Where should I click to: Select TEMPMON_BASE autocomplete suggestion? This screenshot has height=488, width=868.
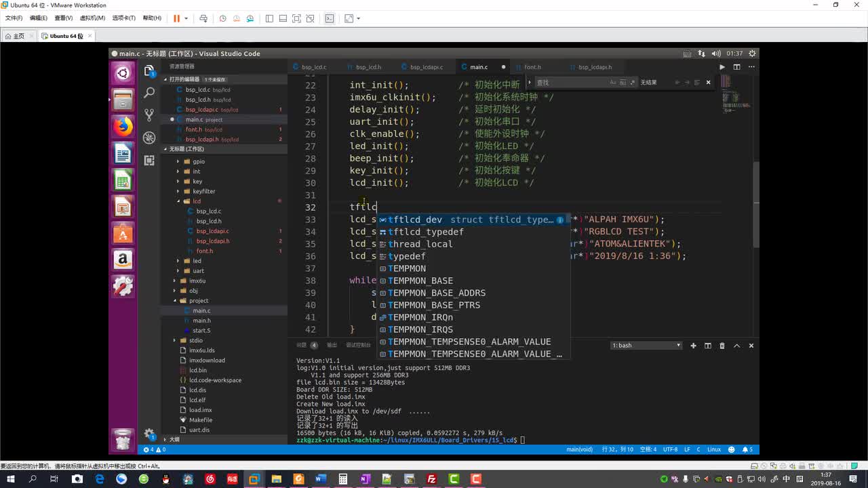[473, 281]
